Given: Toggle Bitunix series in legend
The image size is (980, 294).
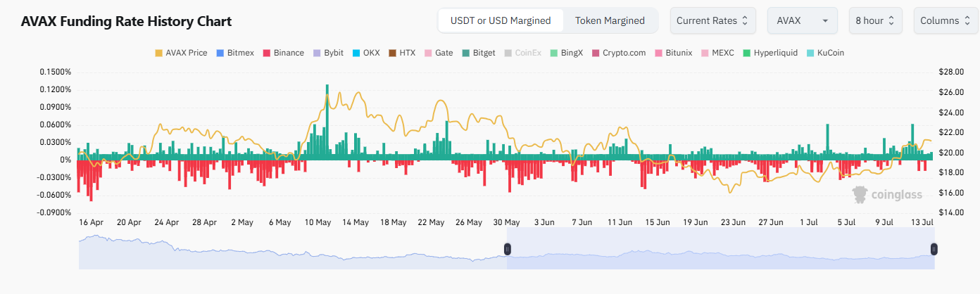Looking at the screenshot, I should click(x=674, y=53).
